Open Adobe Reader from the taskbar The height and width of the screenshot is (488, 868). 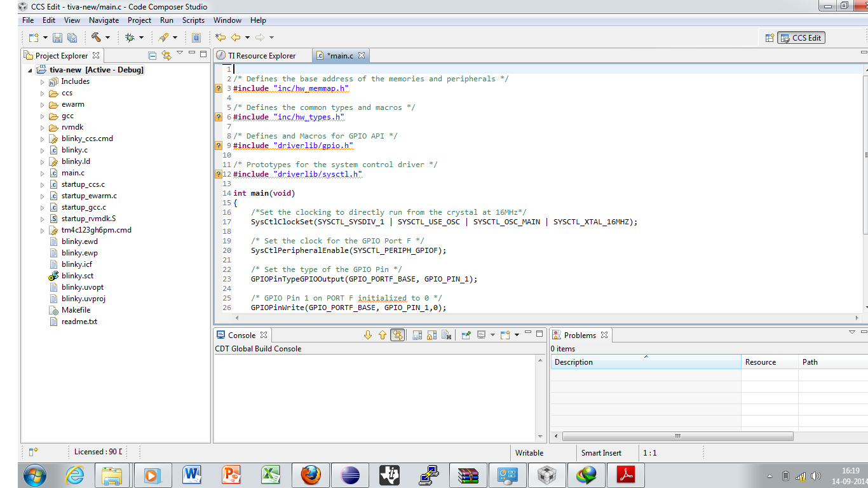pos(626,475)
